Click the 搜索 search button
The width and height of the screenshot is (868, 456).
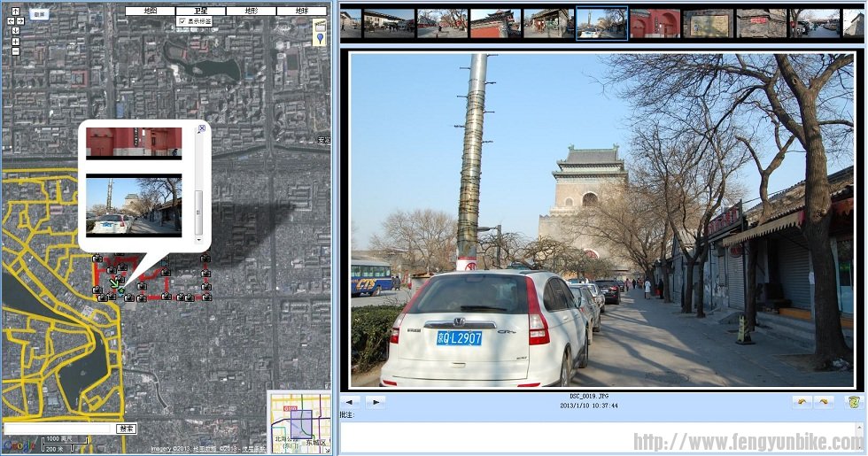point(127,429)
